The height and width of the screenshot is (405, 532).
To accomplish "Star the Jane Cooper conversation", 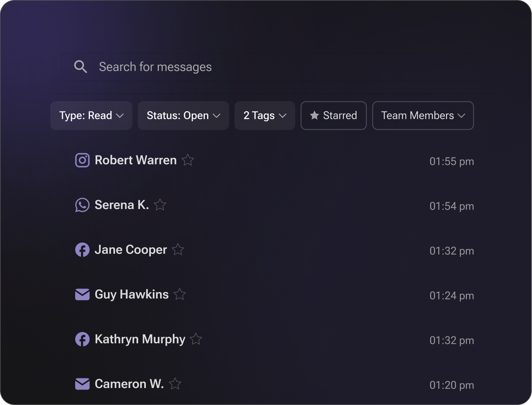I will [x=178, y=249].
